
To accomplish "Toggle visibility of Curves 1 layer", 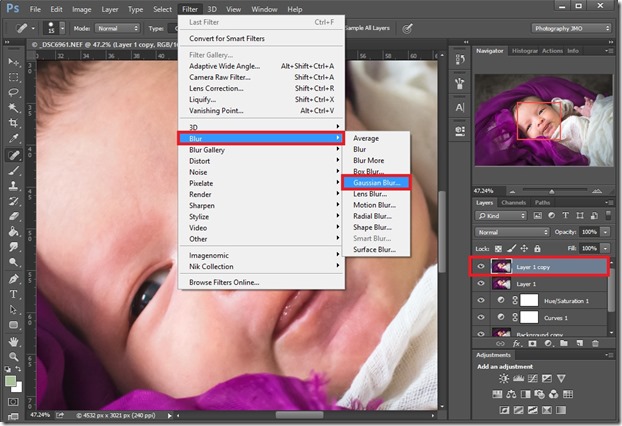I will tap(481, 317).
